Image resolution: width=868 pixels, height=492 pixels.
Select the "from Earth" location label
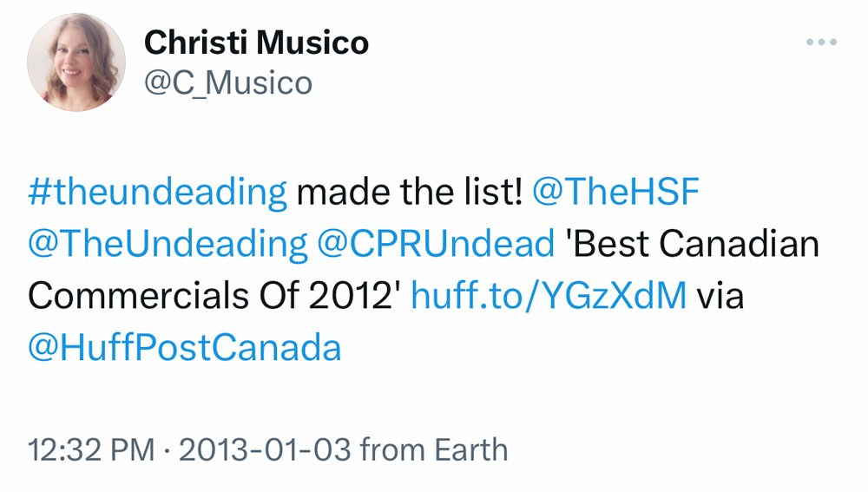(433, 450)
